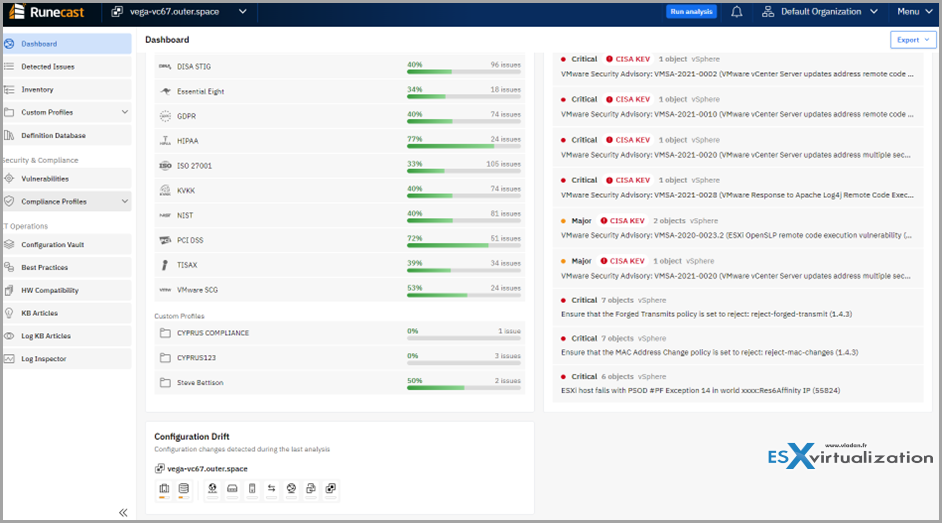Image resolution: width=942 pixels, height=523 pixels.
Task: Open CYPRUS COMPLIANCE custom profile
Action: click(x=340, y=333)
